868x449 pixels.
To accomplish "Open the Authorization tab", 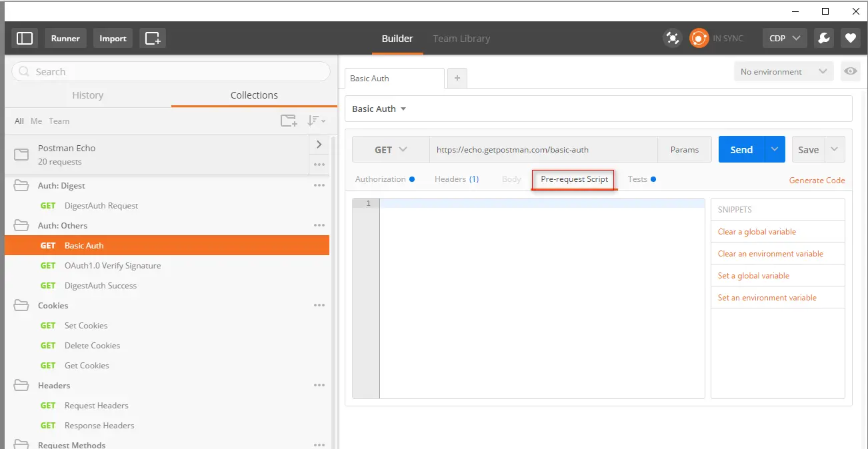I will pos(385,179).
